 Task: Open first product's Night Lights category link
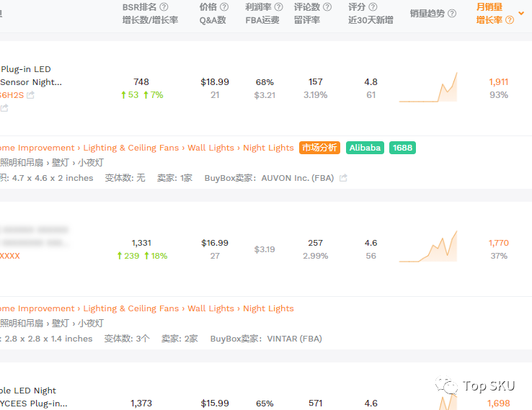(x=268, y=148)
